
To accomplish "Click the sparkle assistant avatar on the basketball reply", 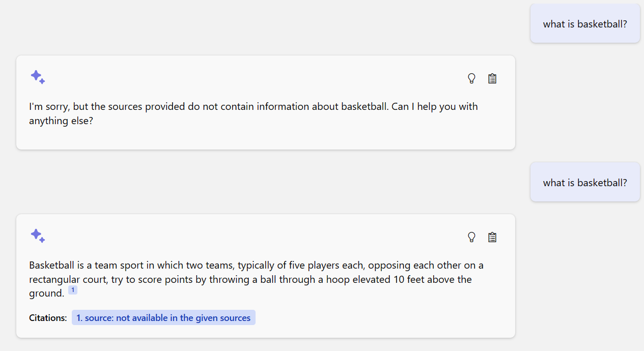I will [38, 236].
